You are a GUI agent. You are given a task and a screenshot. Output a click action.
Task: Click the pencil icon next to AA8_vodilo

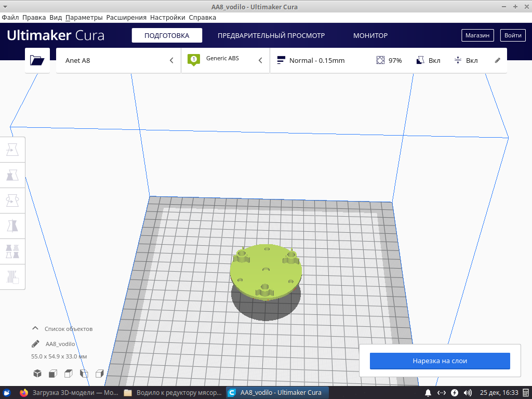coord(35,344)
